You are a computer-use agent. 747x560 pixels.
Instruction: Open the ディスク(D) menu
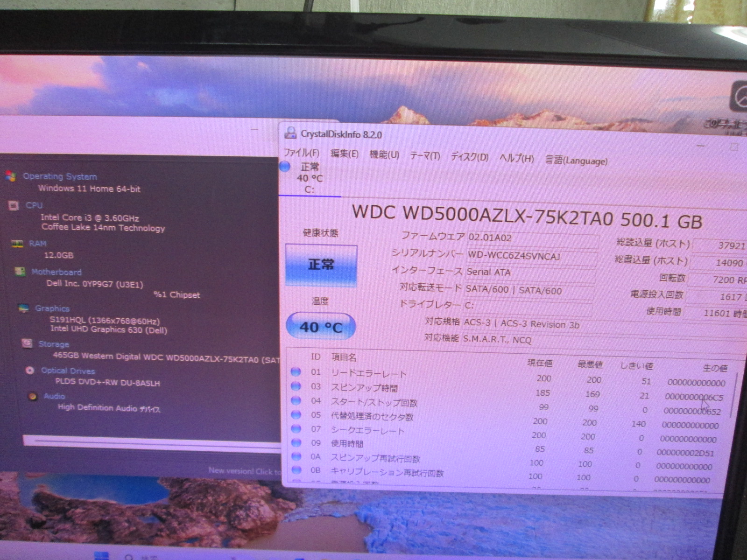click(x=469, y=157)
